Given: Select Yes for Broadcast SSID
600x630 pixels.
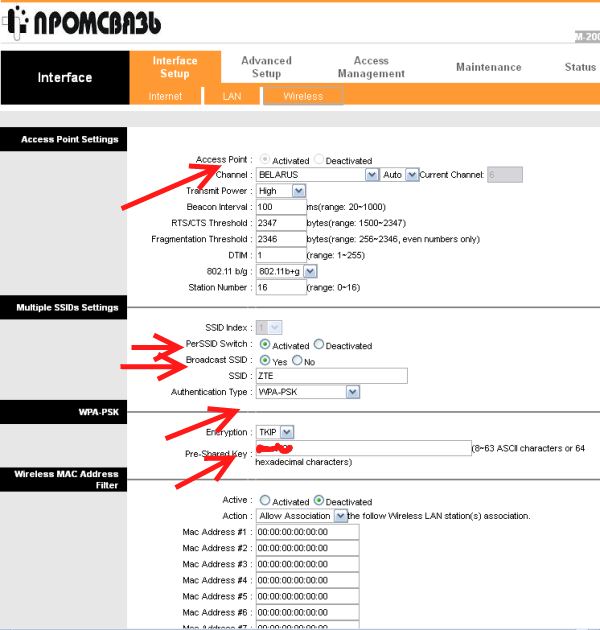Looking at the screenshot, I should (265, 360).
